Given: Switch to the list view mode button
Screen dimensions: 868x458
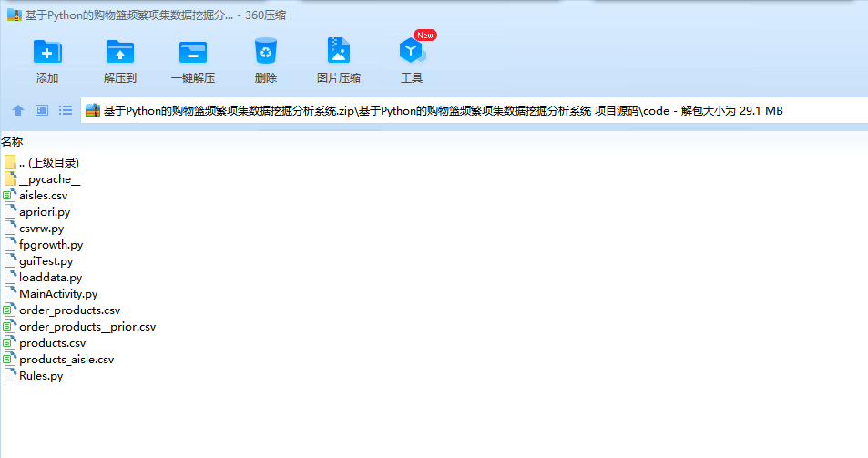Looking at the screenshot, I should tap(66, 110).
